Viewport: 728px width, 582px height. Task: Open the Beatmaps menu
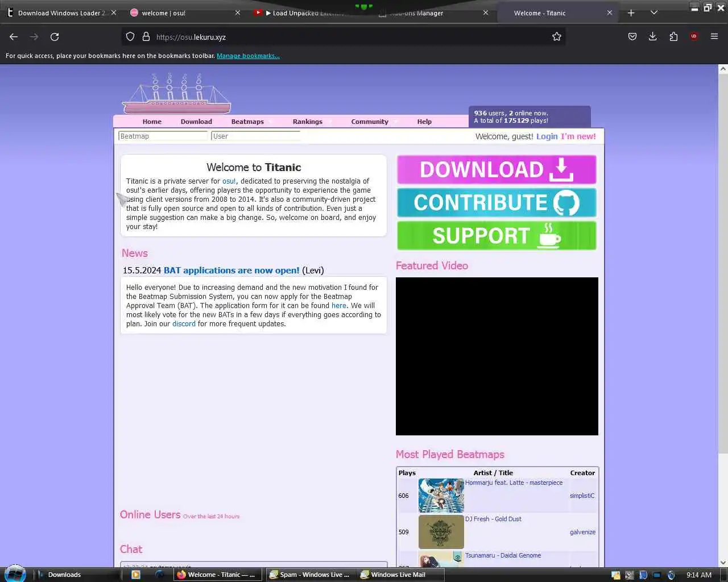247,122
